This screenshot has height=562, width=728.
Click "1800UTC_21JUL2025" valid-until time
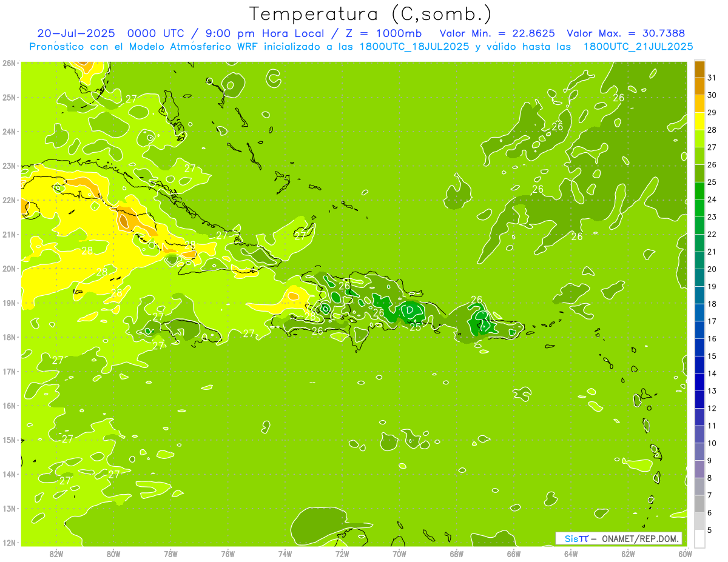638,47
